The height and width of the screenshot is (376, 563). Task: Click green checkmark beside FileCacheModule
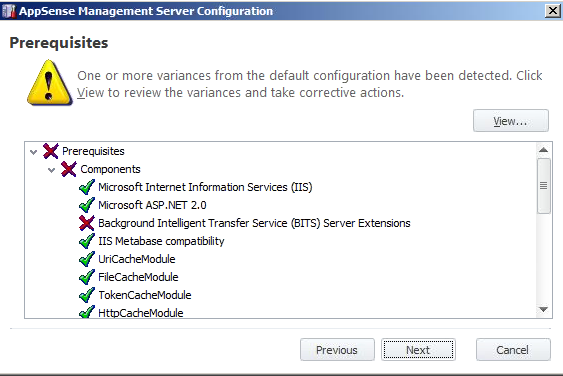coord(87,277)
